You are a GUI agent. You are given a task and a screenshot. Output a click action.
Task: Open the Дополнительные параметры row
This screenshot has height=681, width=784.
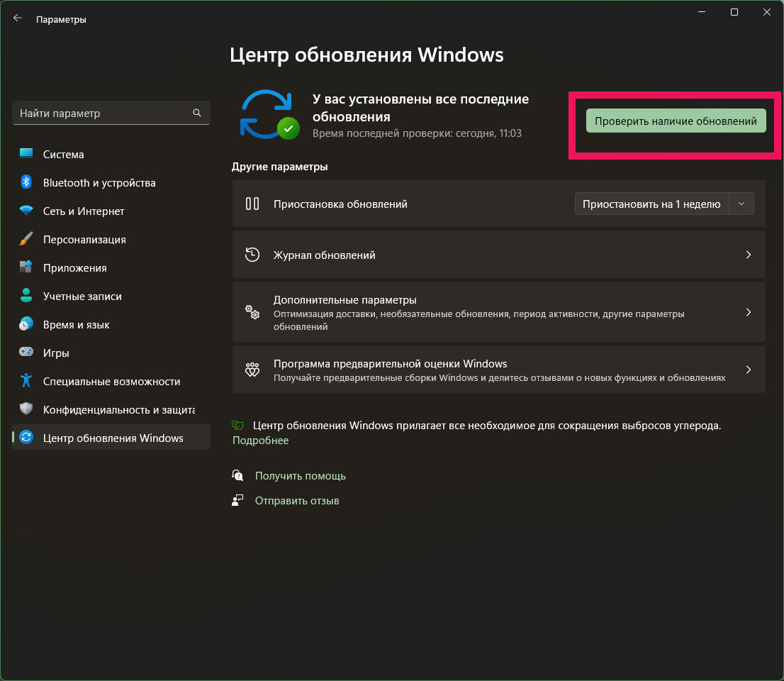coord(498,312)
